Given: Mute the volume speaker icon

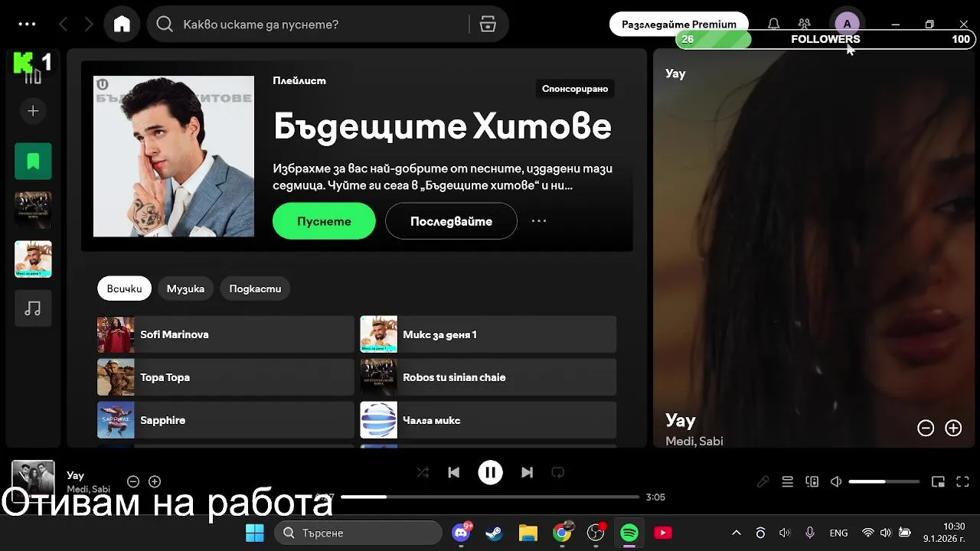Looking at the screenshot, I should [x=836, y=481].
